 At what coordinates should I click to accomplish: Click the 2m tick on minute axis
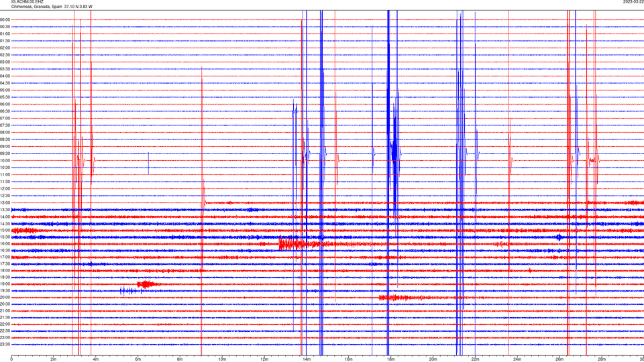click(54, 359)
